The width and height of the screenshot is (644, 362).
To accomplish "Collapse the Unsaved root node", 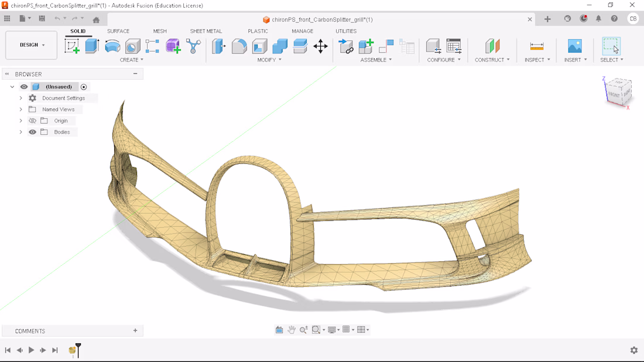I will (x=12, y=87).
